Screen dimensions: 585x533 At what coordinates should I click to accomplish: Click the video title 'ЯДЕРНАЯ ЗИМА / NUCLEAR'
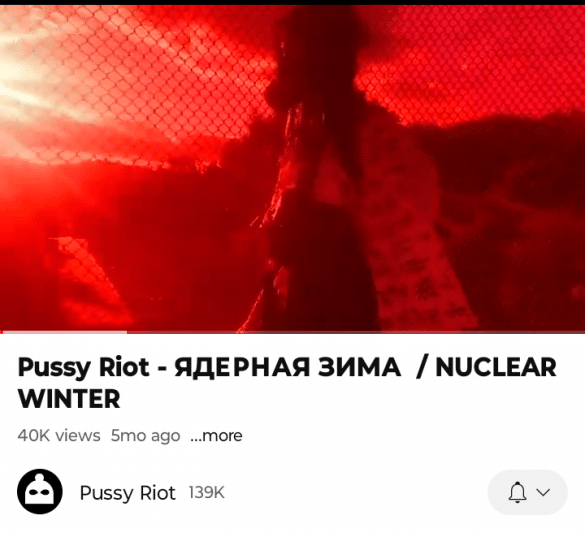(365, 367)
